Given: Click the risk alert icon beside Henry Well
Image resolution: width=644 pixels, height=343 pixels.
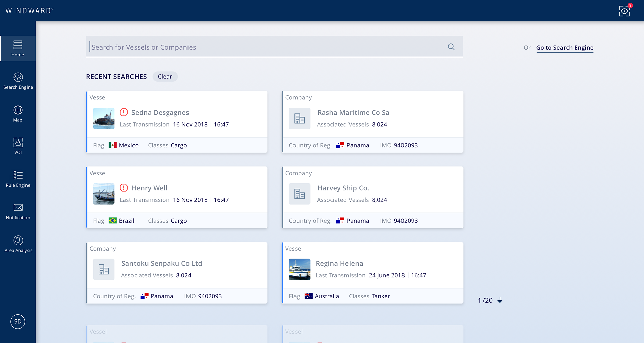Looking at the screenshot, I should pyautogui.click(x=124, y=188).
